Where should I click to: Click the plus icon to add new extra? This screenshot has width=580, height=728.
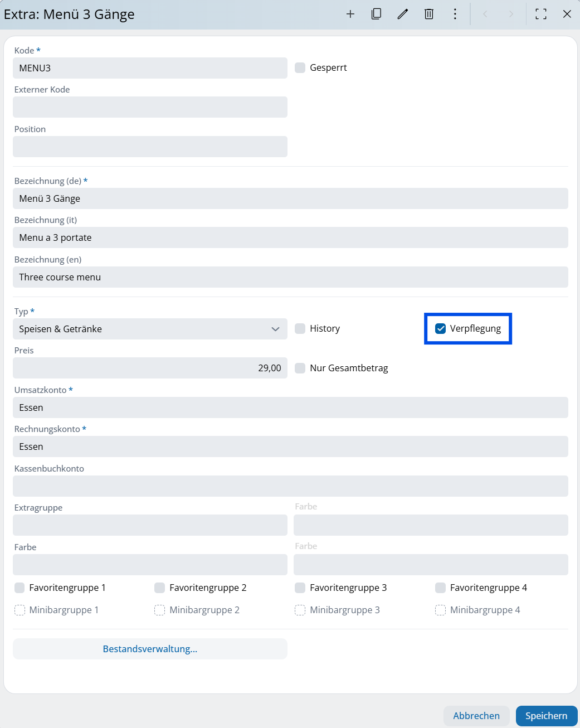point(350,14)
